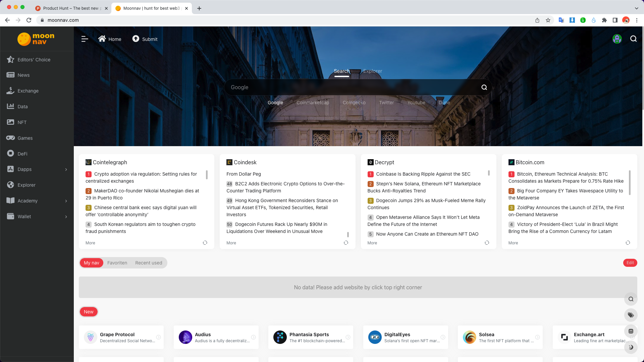This screenshot has height=362, width=644.
Task: Click More under Coindesk
Action: (x=231, y=243)
